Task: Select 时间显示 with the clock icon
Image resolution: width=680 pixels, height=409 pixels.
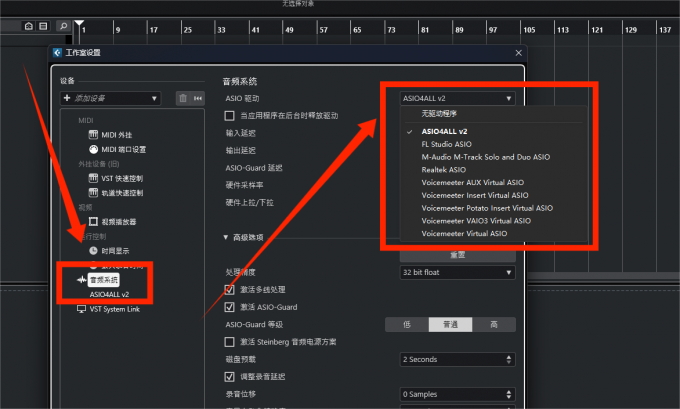Action: (x=115, y=251)
